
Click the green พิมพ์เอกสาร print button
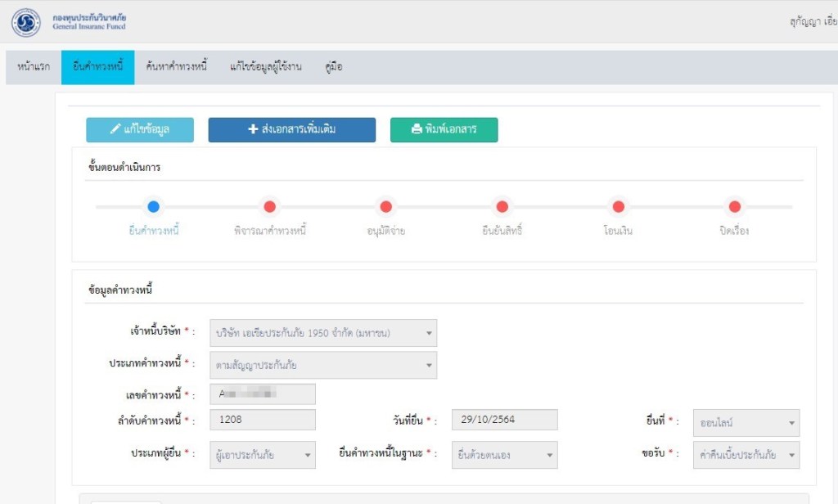(444, 130)
